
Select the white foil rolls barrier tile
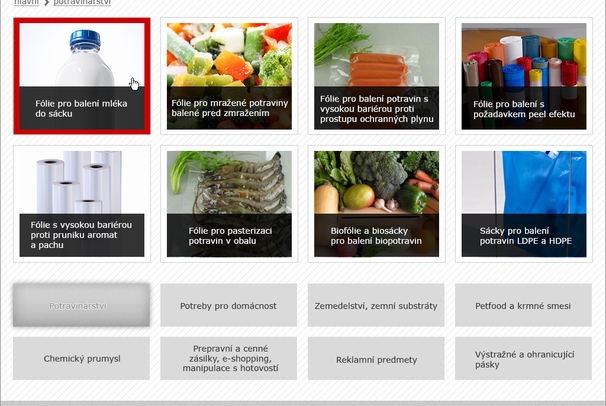click(x=82, y=204)
